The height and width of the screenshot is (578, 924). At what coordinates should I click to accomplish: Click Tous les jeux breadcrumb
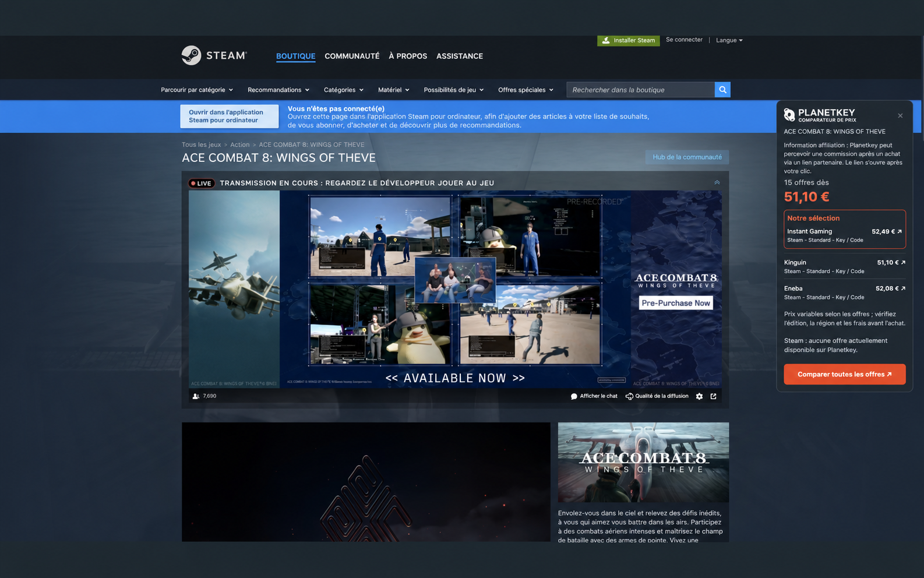tap(201, 144)
